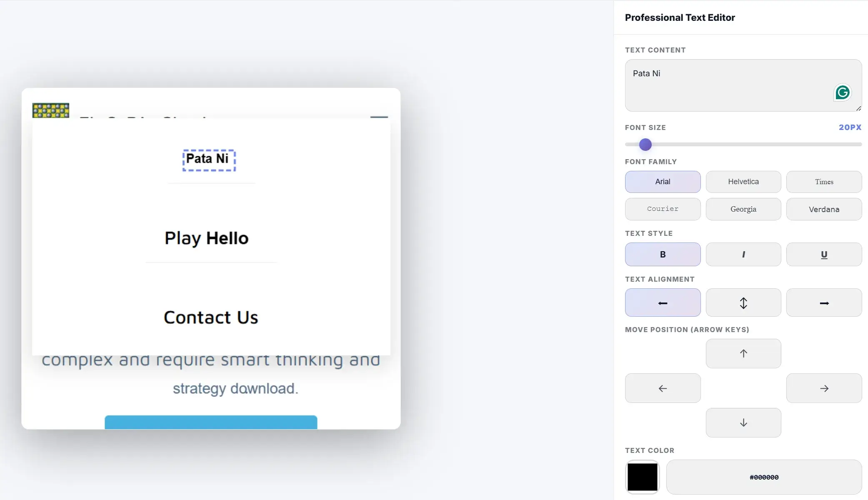Viewport: 868px width, 500px height.
Task: Nudge text right with the right arrow control
Action: click(x=824, y=388)
